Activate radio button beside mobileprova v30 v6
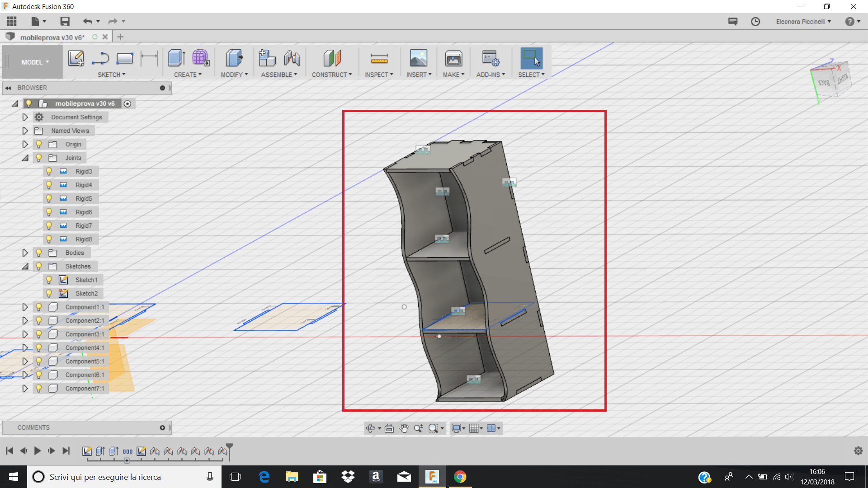The width and height of the screenshot is (868, 488). [x=127, y=103]
